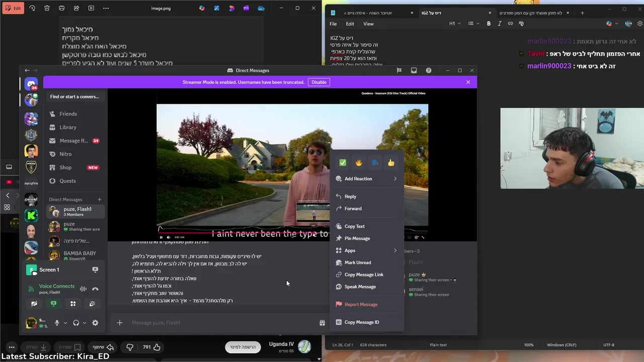React with fire emoji

click(x=359, y=162)
